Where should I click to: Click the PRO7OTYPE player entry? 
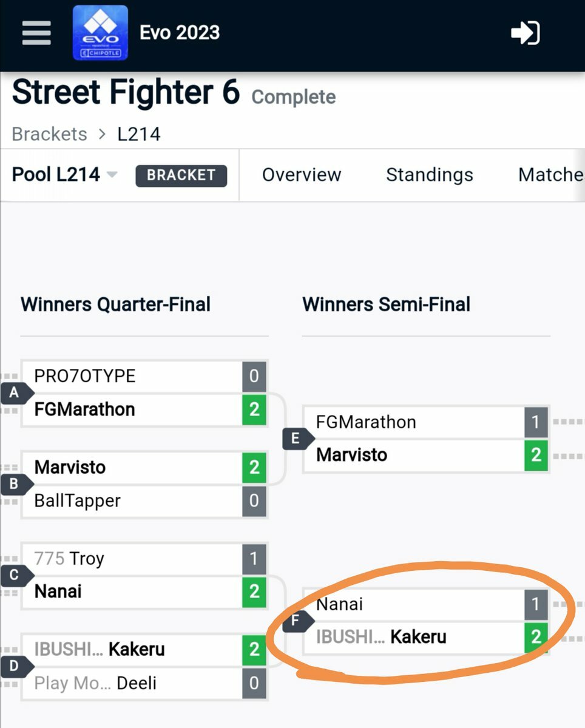coord(132,376)
